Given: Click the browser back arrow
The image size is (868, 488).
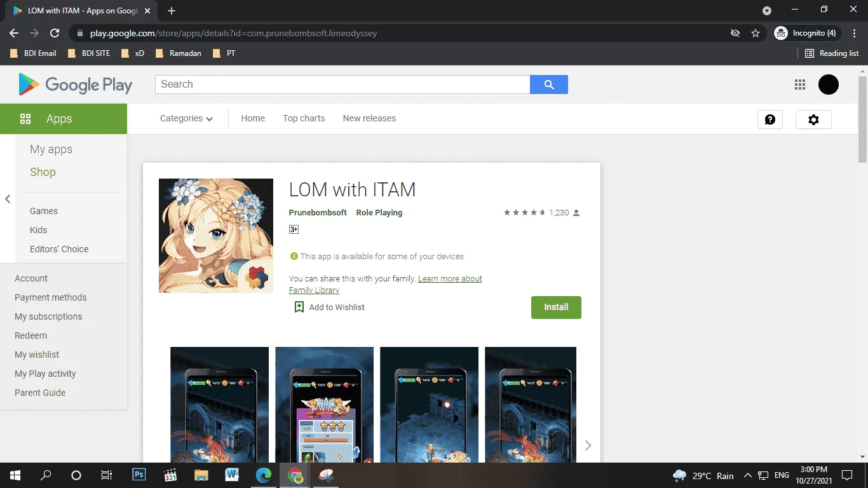Looking at the screenshot, I should pos(14,33).
